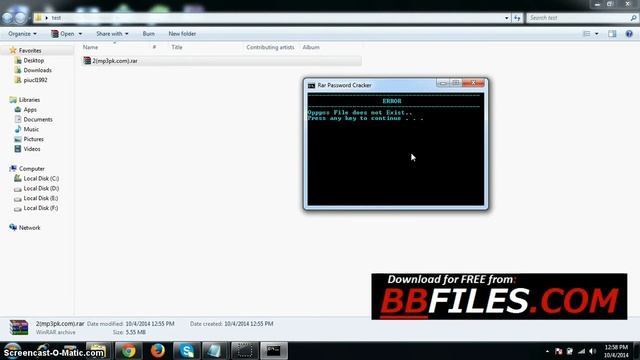Open the Share with menu

click(112, 33)
